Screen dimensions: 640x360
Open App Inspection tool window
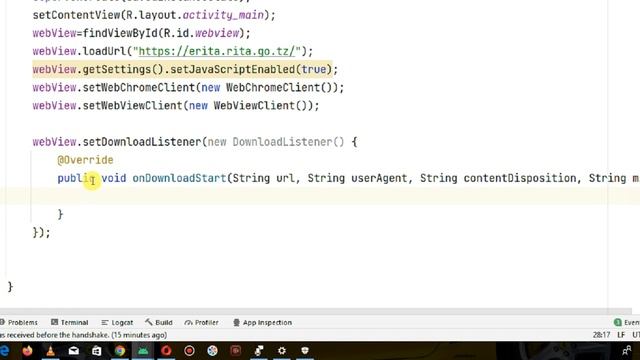coord(262,322)
